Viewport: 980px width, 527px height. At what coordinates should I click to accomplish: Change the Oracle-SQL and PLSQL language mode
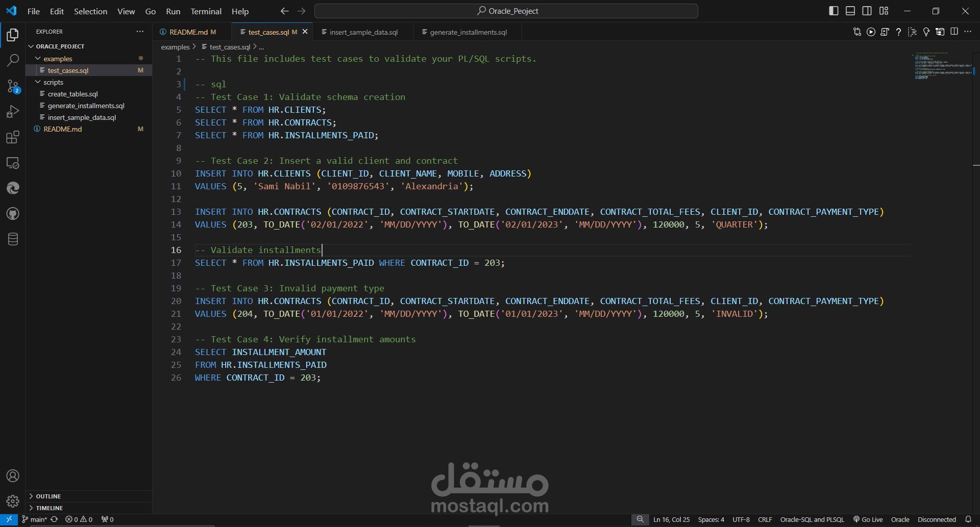(x=812, y=519)
